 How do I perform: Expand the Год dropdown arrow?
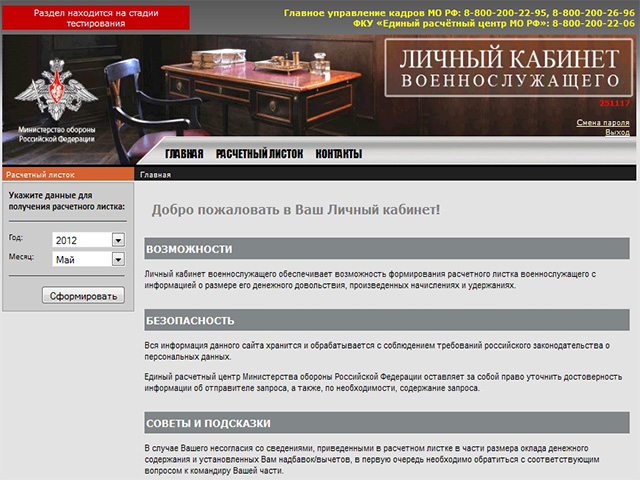pyautogui.click(x=118, y=240)
